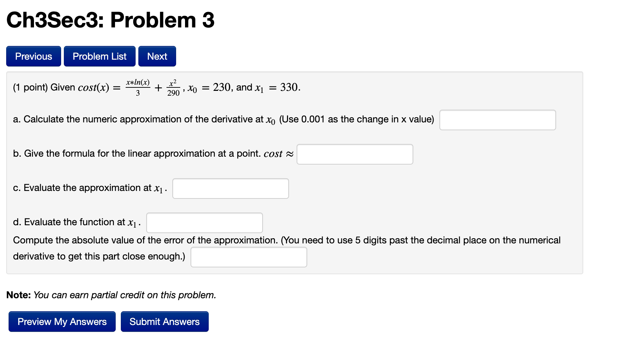
Task: Open the Problem List
Action: click(99, 56)
